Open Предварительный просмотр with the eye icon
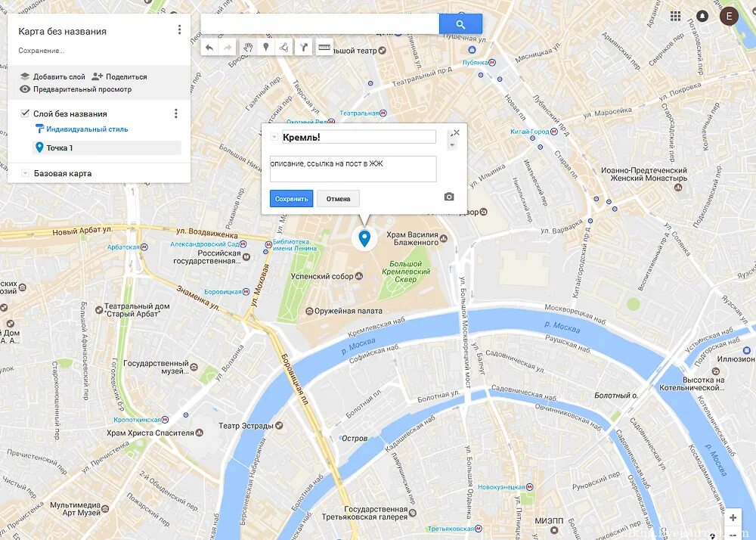This screenshot has width=756, height=540. pos(76,89)
